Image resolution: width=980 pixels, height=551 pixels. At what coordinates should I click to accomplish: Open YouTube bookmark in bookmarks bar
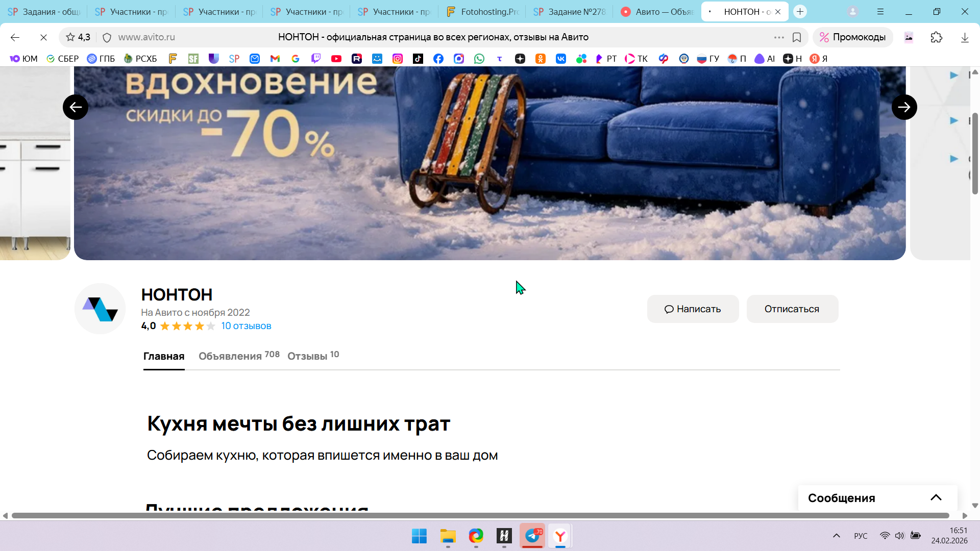coord(336,59)
